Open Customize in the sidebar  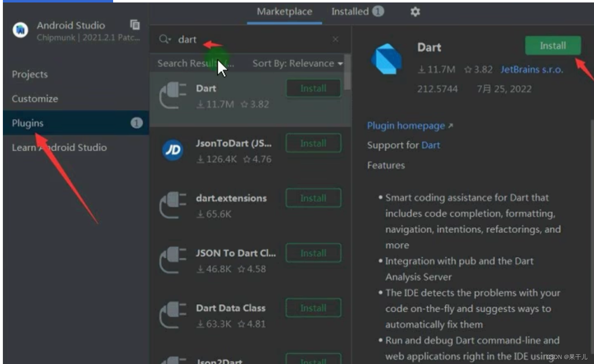point(35,99)
